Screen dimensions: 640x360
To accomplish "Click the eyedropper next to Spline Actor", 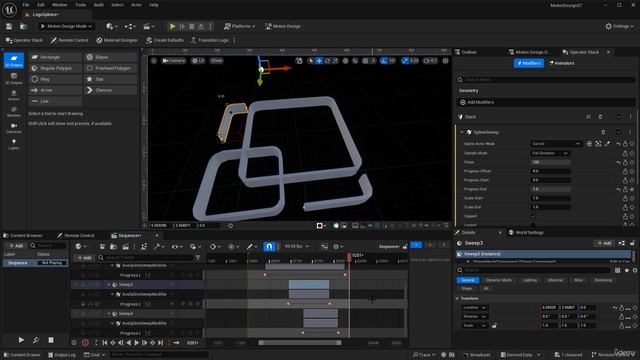I will click(607, 144).
